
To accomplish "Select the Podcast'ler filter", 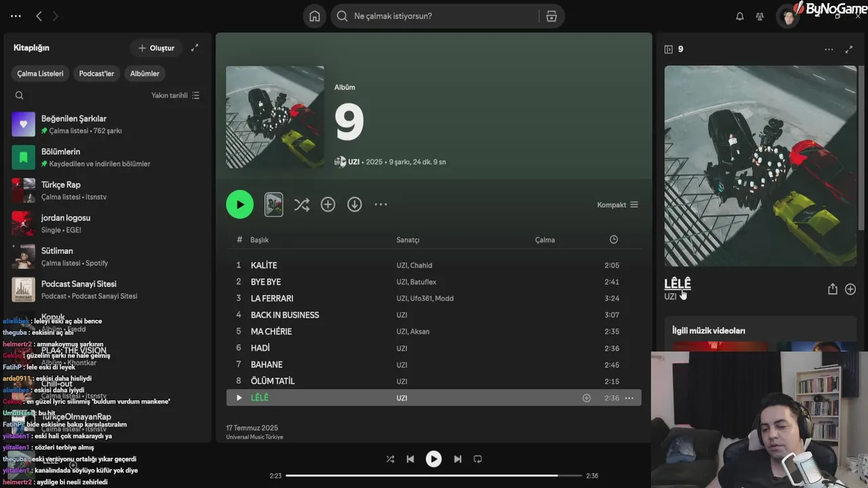I will tap(96, 74).
